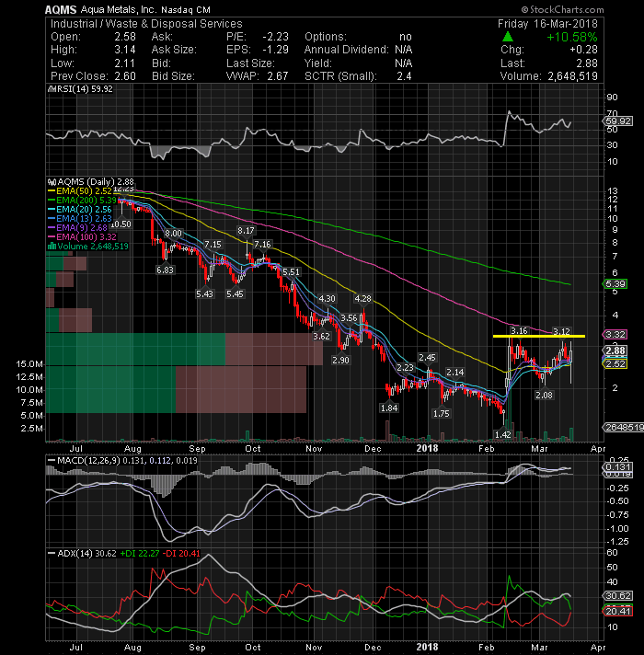The width and height of the screenshot is (644, 655).
Task: Click the 2648519 volume axis tag
Action: pyautogui.click(x=623, y=428)
